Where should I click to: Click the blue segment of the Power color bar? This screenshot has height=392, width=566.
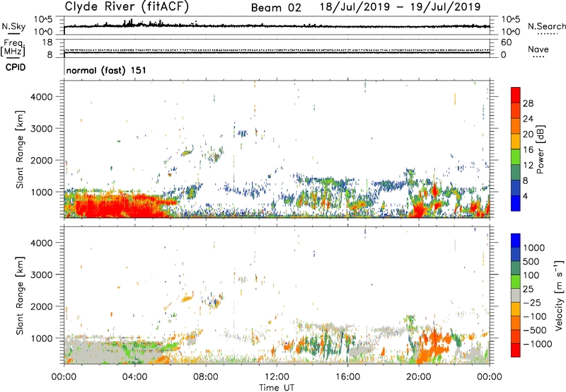tap(516, 203)
